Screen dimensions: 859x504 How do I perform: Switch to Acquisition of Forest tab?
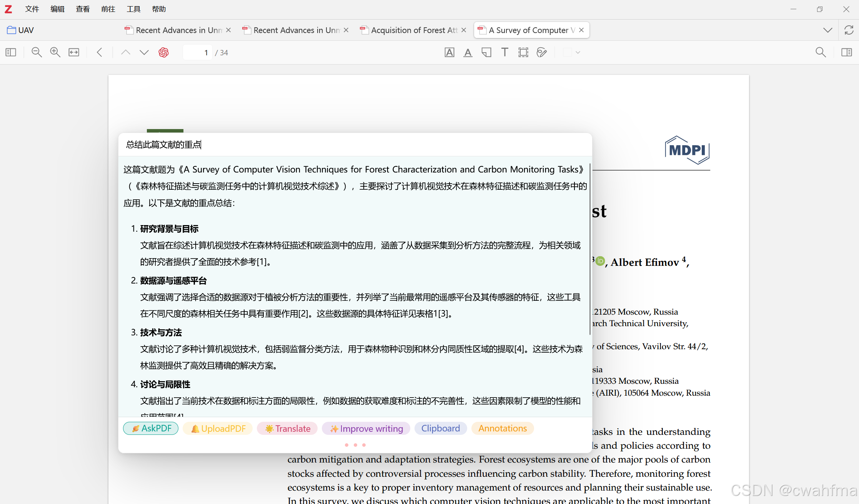coord(413,30)
